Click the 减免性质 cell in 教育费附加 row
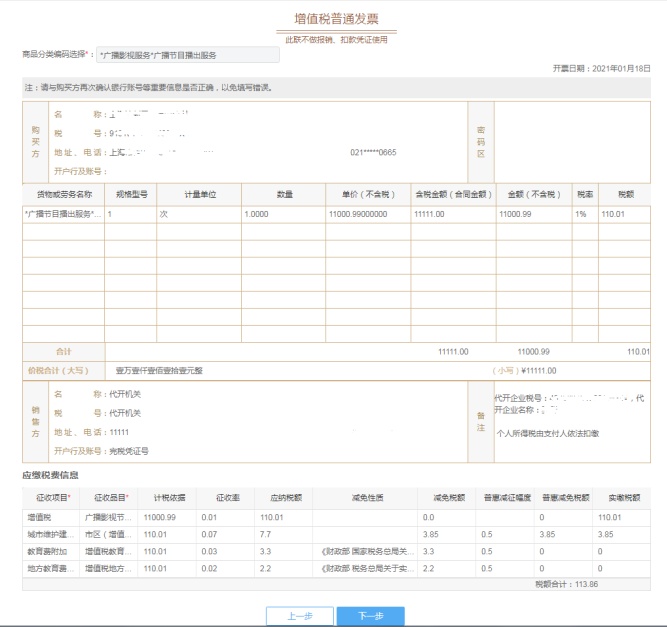This screenshot has height=627, width=667. [367, 551]
